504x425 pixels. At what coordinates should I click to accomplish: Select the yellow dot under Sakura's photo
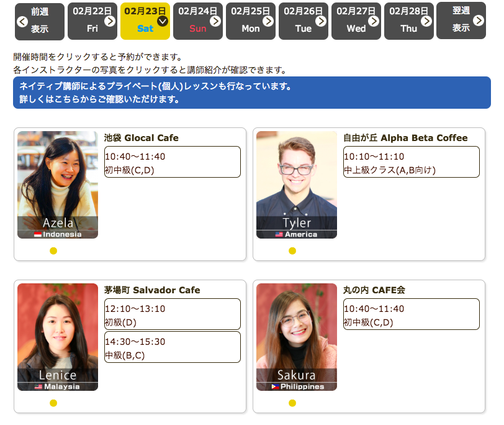(292, 403)
